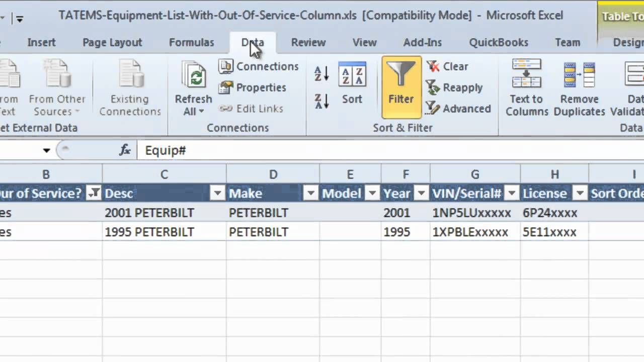This screenshot has width=644, height=362.
Task: Open the Add-Ins tab
Action: pos(423,43)
